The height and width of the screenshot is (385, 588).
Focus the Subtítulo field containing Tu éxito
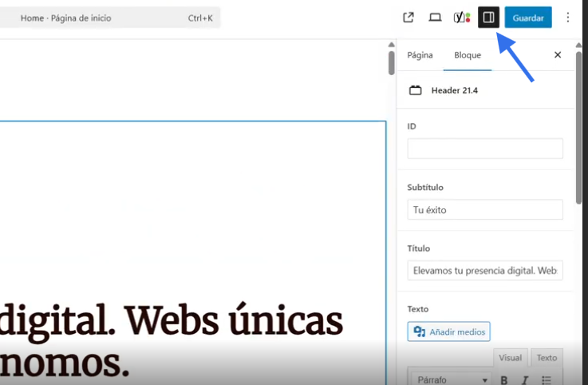[485, 210]
